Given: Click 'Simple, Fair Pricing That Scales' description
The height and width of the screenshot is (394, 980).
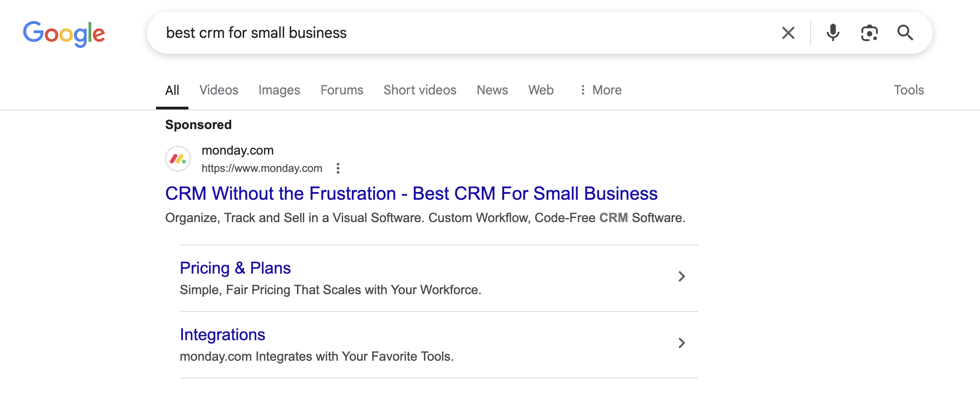Looking at the screenshot, I should (331, 290).
